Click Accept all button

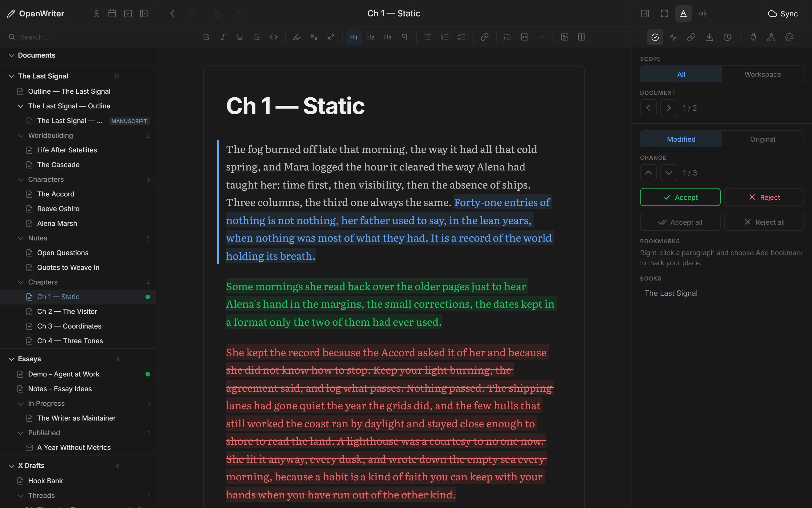click(x=680, y=222)
